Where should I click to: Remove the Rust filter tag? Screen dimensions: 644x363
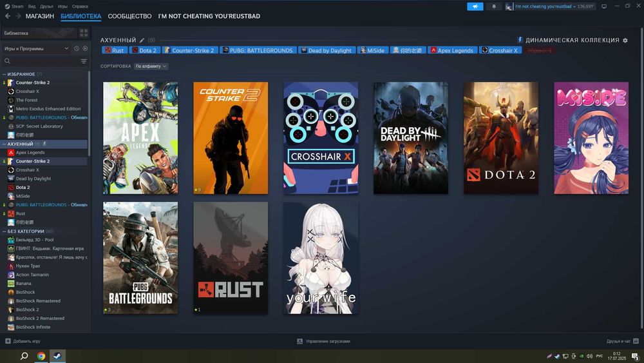115,50
